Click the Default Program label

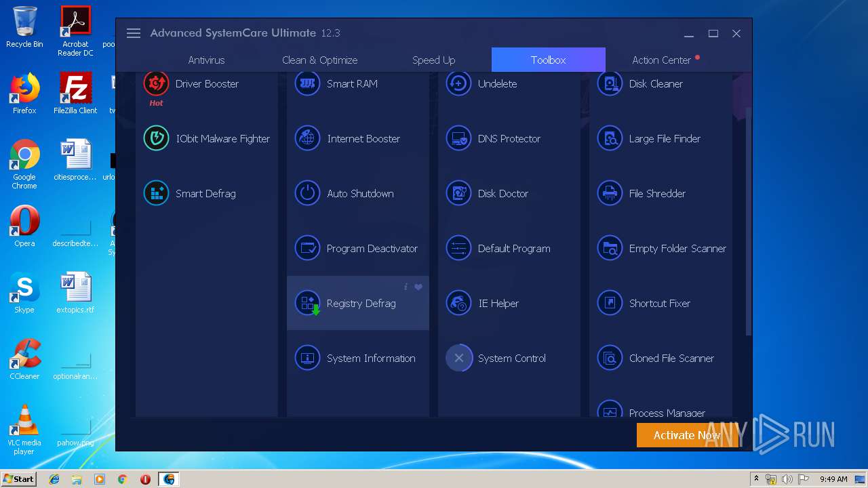tap(514, 248)
